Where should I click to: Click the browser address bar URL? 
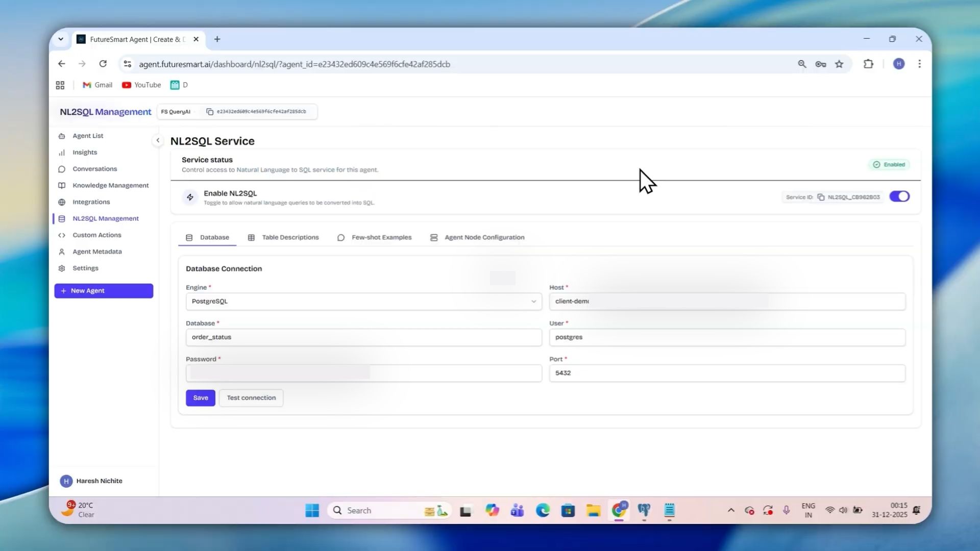click(295, 64)
